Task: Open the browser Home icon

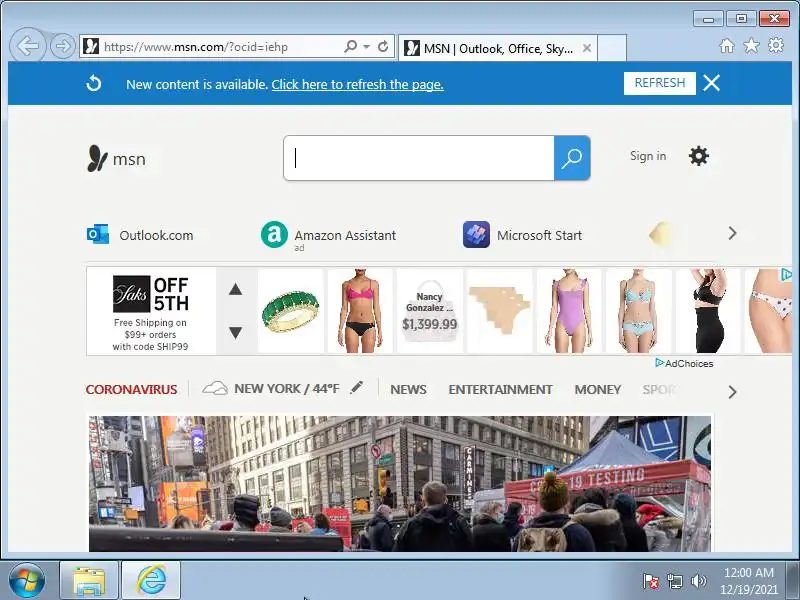Action: tap(727, 46)
